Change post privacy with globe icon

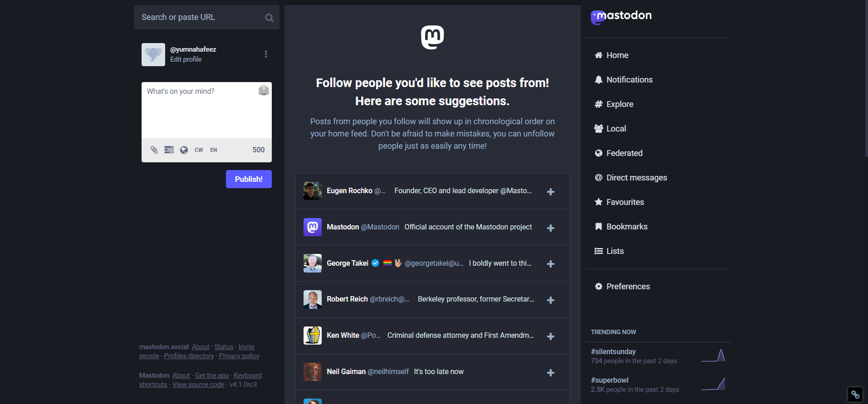184,150
